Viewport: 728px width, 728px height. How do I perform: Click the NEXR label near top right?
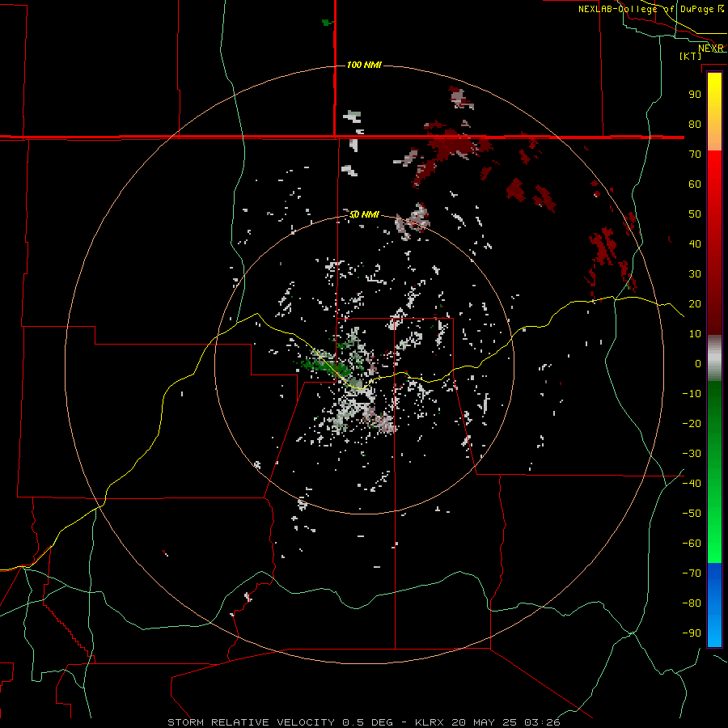click(711, 49)
